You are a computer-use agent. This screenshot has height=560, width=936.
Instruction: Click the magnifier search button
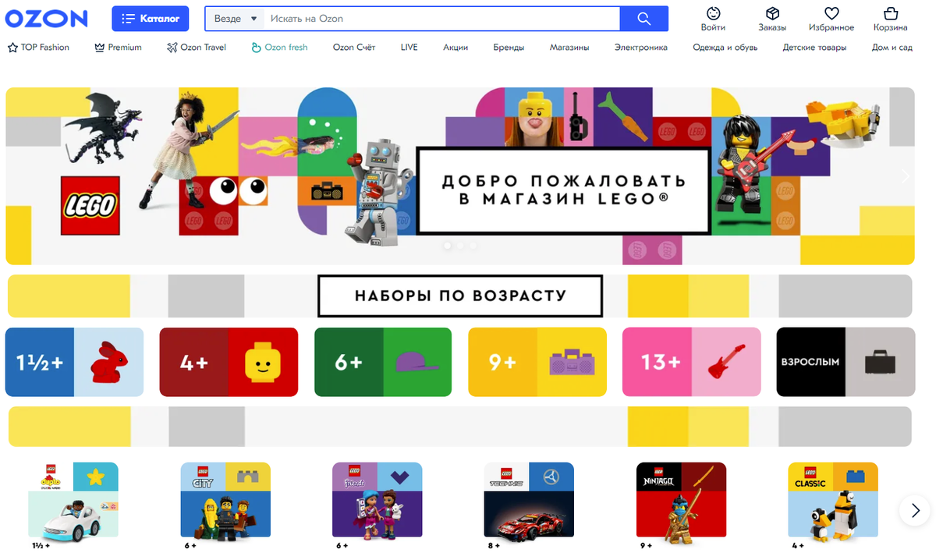tap(643, 19)
